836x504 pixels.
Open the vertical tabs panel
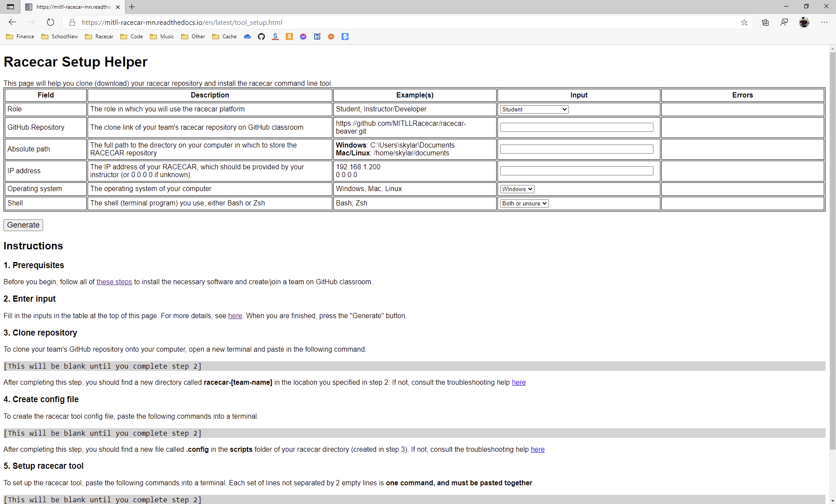click(10, 7)
